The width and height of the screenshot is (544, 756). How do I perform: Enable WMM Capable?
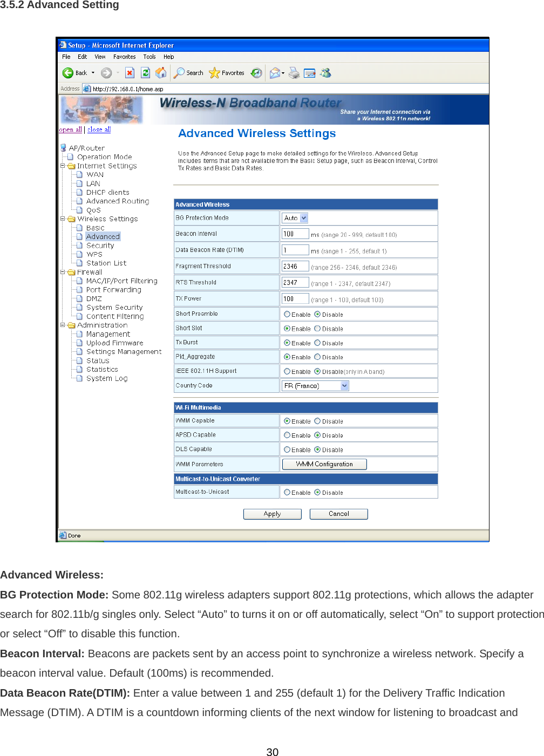click(x=287, y=420)
